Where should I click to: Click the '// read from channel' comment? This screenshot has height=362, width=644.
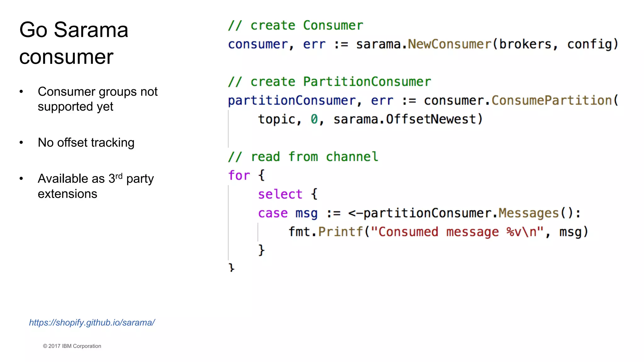[303, 156]
